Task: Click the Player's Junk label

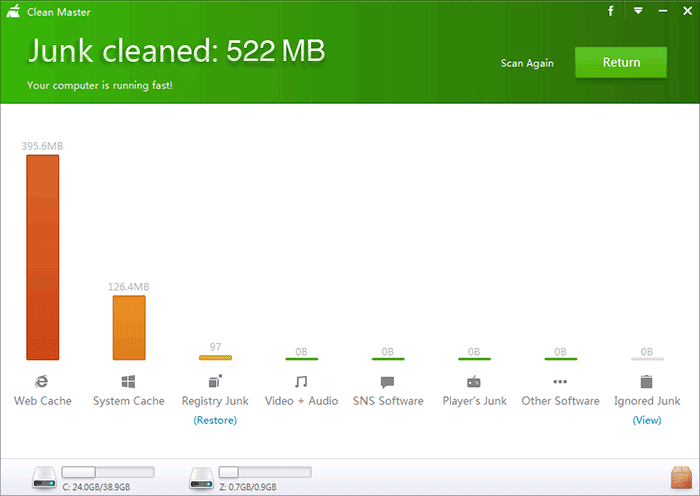Action: (475, 401)
